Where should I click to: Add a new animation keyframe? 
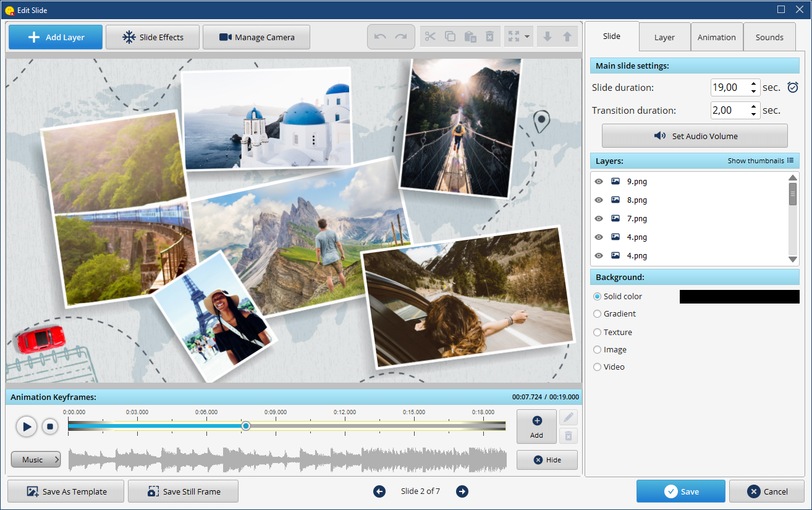[x=536, y=427]
